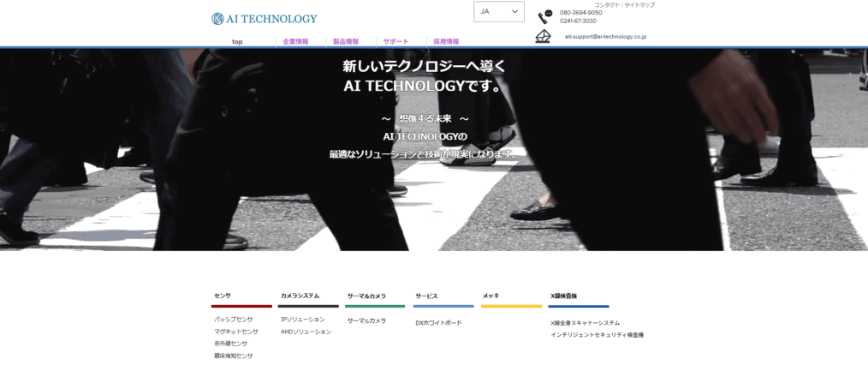Screen dimensions: 868x377
Task: Click the ait-support email address
Action: pyautogui.click(x=605, y=37)
